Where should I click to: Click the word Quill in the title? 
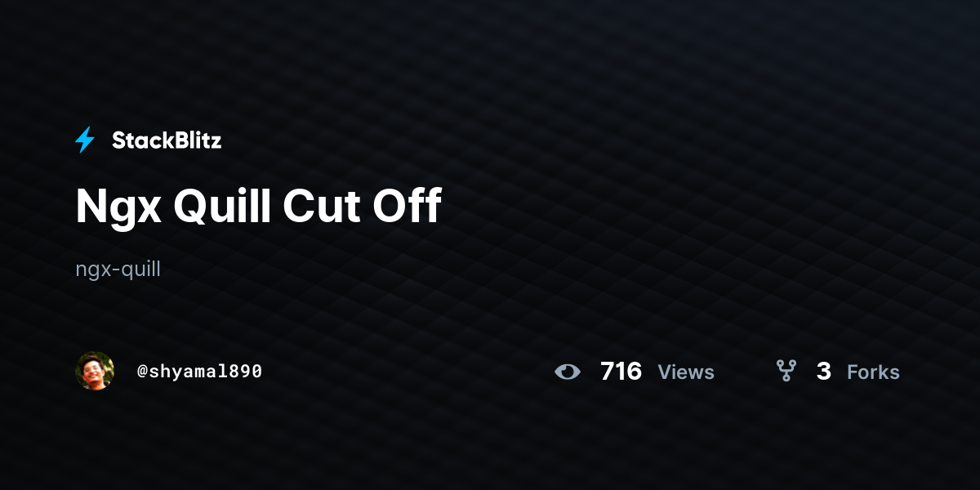(x=221, y=208)
